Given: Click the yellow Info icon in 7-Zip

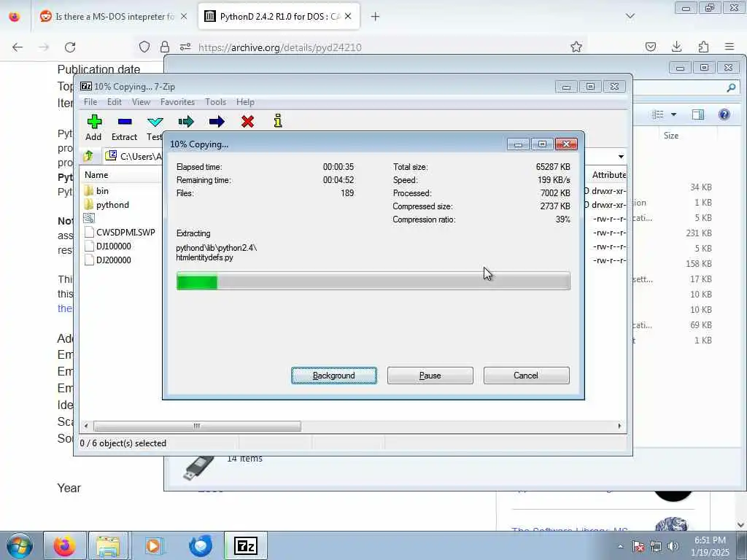Looking at the screenshot, I should [x=278, y=121].
